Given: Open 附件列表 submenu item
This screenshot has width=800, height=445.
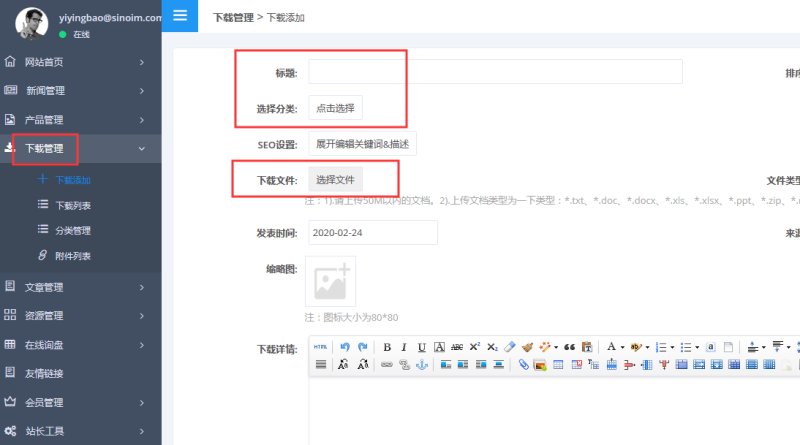Looking at the screenshot, I should [x=72, y=256].
